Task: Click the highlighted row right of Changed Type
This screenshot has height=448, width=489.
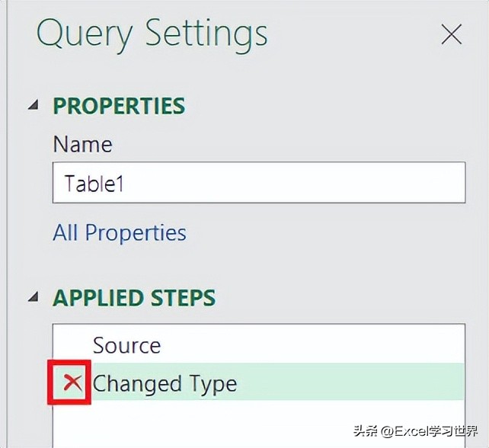Action: (x=351, y=382)
